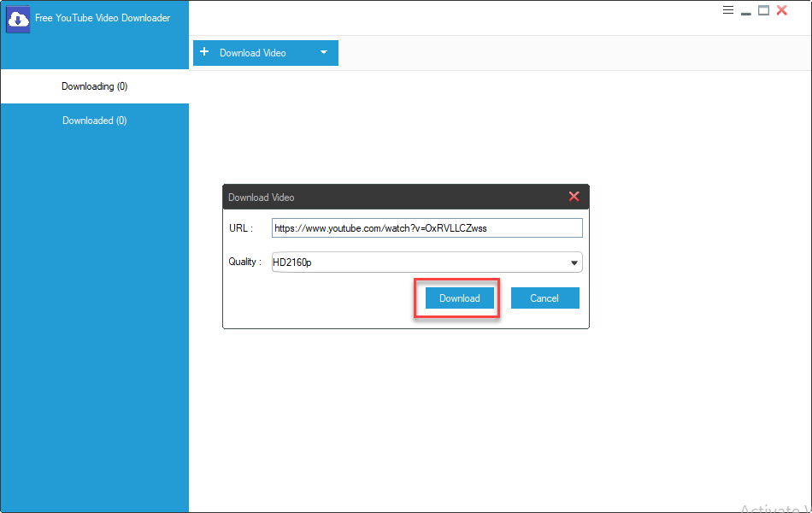The height and width of the screenshot is (513, 812).
Task: Close the Download Video dialog with red X
Action: [x=574, y=197]
